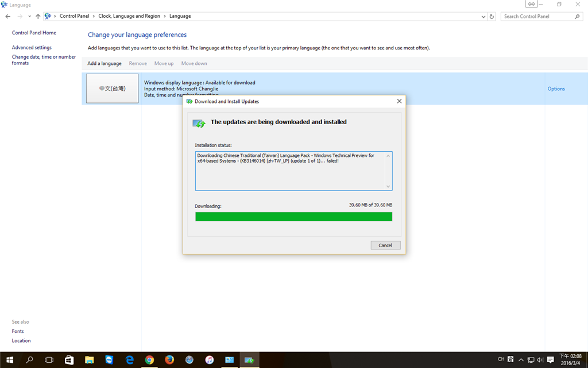Click the IME mode icon in tray
588x368 pixels.
[510, 359]
